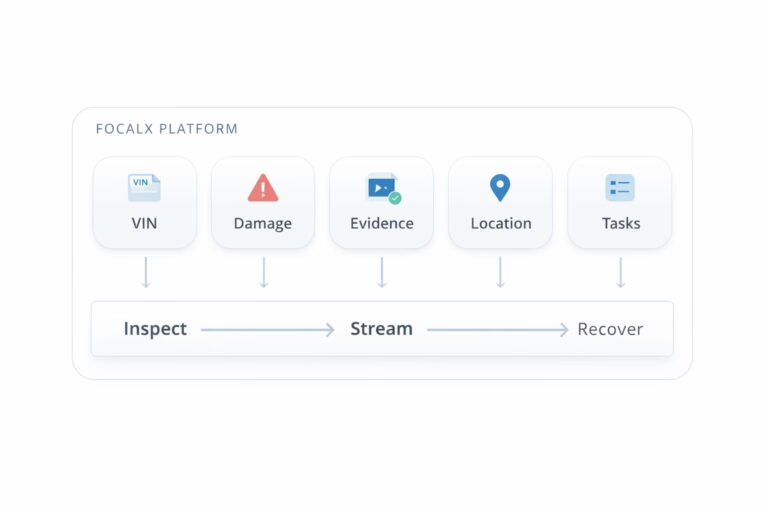Select the down arrow beneath Evidence card
This screenshot has height=512, width=768.
coord(381,272)
